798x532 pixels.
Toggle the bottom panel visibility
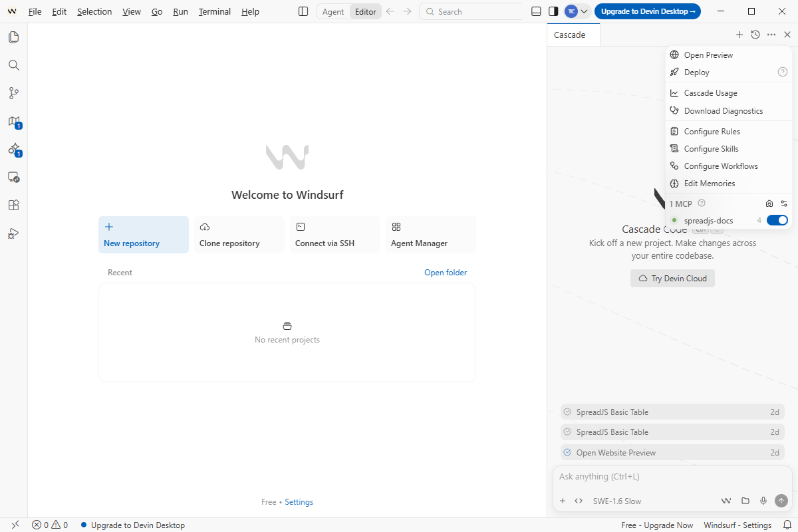[537, 11]
